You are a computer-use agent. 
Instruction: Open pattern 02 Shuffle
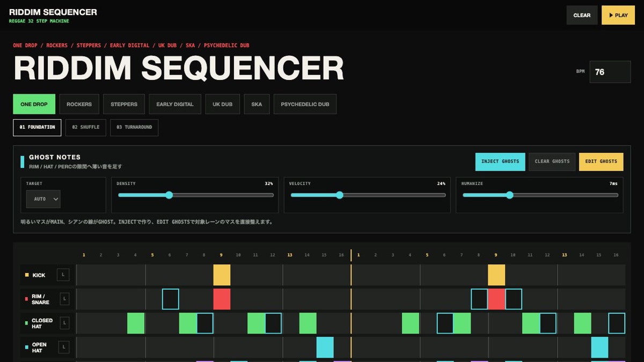click(86, 128)
